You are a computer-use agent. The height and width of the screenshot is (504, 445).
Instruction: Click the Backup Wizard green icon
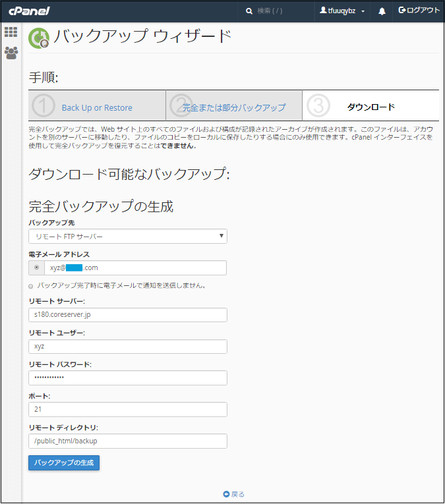click(x=39, y=38)
